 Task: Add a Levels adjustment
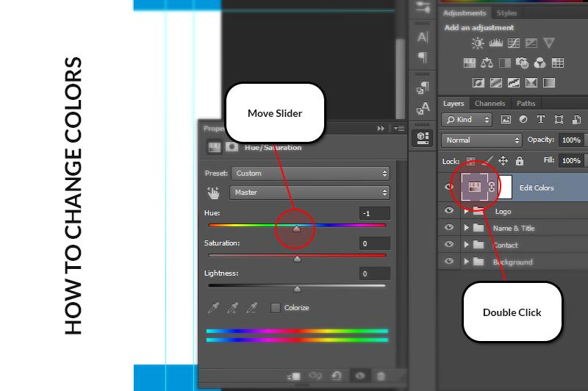pos(496,44)
